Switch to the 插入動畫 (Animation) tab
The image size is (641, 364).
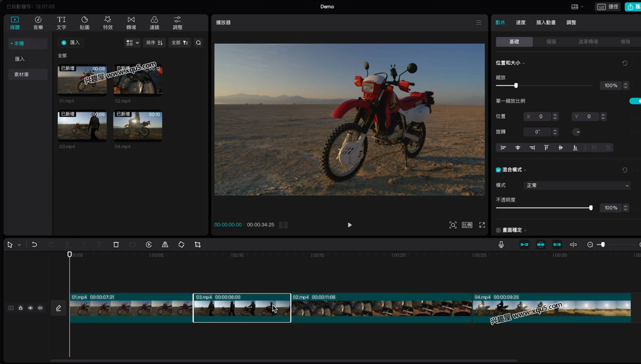pyautogui.click(x=546, y=22)
